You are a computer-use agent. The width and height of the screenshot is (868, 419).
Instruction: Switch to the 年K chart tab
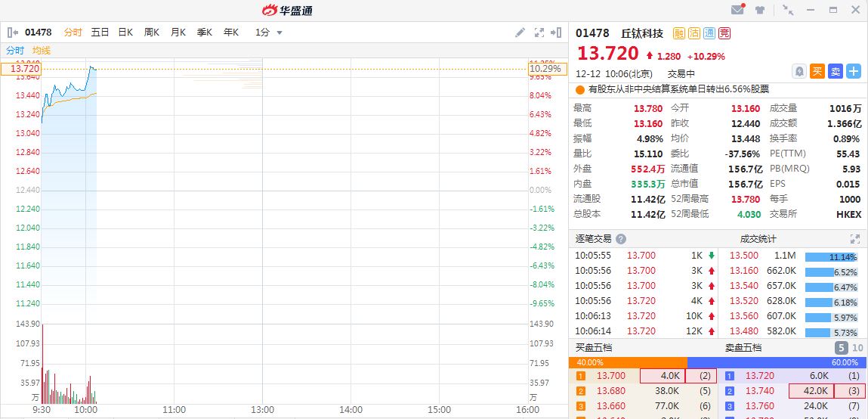point(231,33)
